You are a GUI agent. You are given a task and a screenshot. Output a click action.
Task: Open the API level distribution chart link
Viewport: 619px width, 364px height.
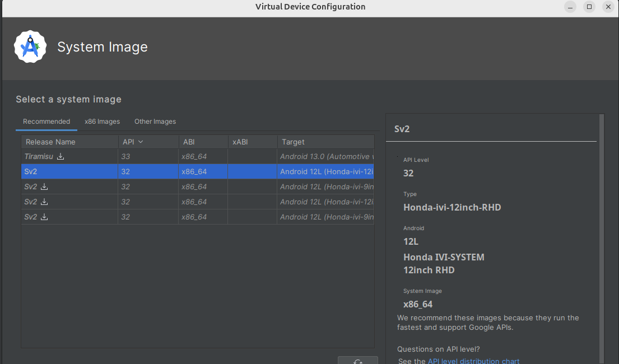click(x=473, y=361)
